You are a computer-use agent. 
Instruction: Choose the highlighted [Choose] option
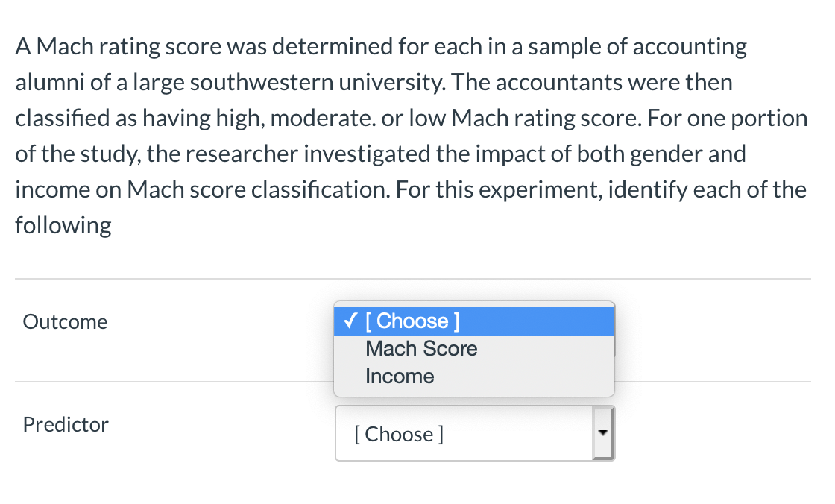pyautogui.click(x=415, y=321)
